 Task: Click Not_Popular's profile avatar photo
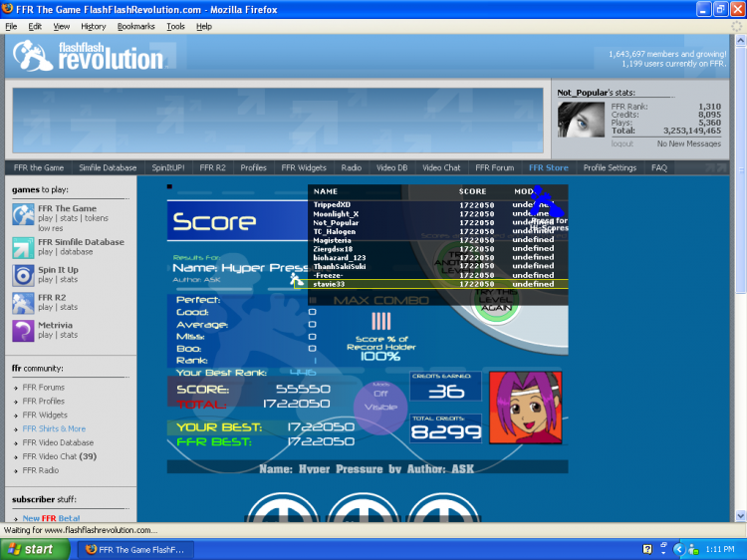pos(581,119)
